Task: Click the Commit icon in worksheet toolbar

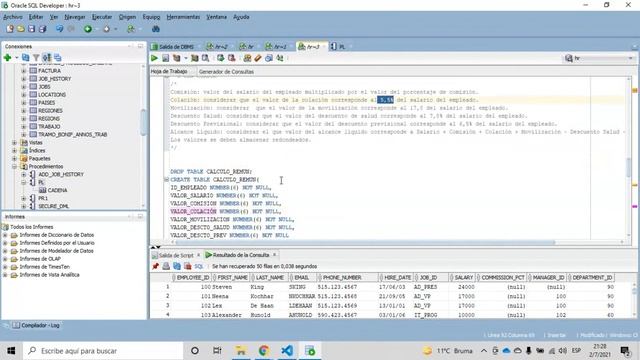Action: pyautogui.click(x=220, y=58)
